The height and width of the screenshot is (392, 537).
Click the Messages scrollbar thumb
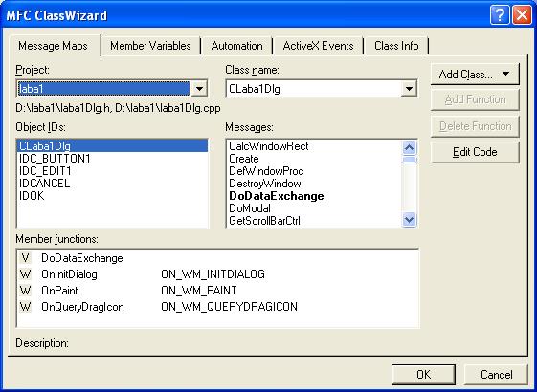(x=410, y=160)
